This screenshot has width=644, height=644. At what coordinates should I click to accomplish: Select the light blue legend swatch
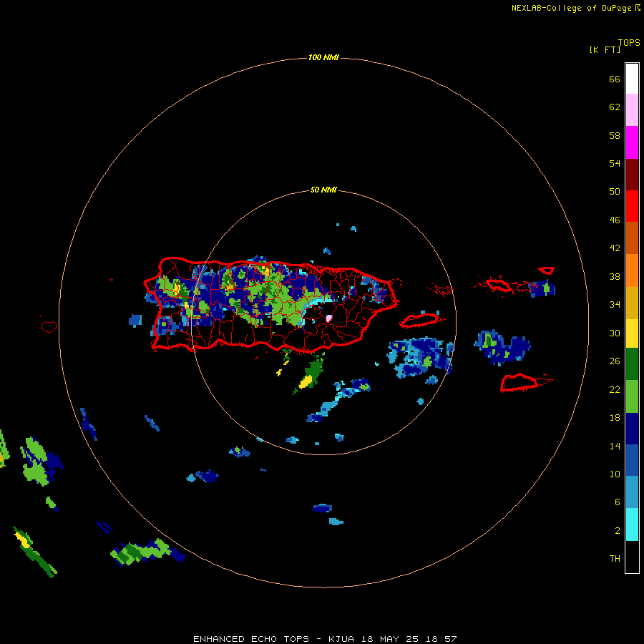pos(632,492)
